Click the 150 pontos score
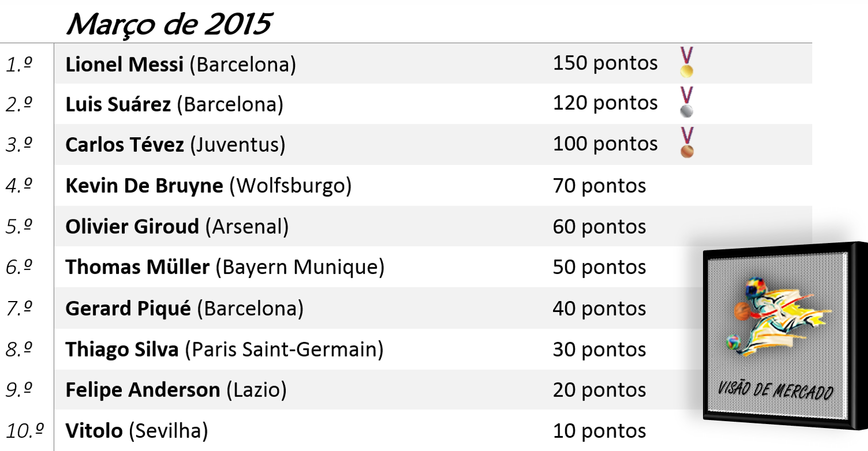This screenshot has height=451, width=868. (x=605, y=63)
